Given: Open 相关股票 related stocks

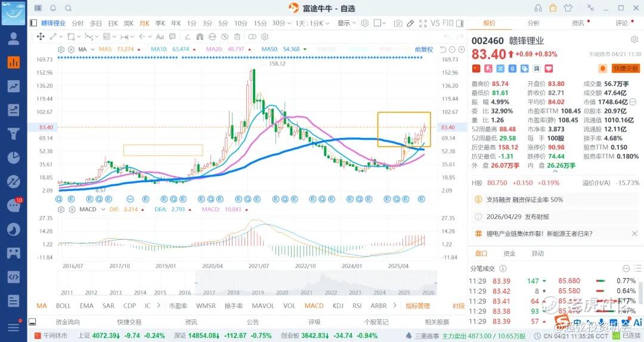Looking at the screenshot, I should tap(437, 322).
